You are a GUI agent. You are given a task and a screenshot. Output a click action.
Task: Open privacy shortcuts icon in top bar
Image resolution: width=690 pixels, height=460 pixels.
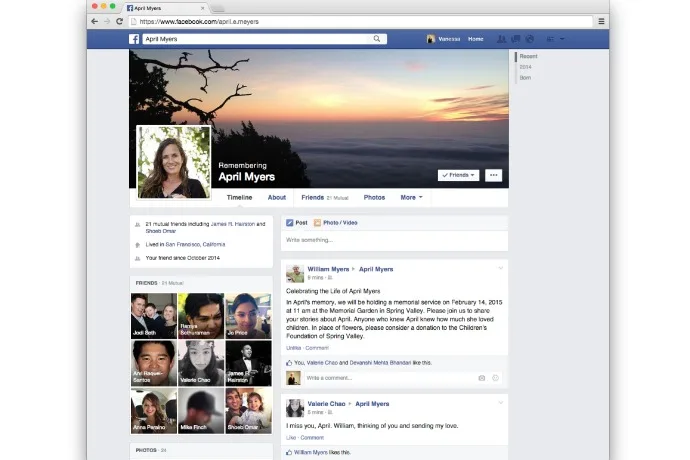[x=550, y=39]
